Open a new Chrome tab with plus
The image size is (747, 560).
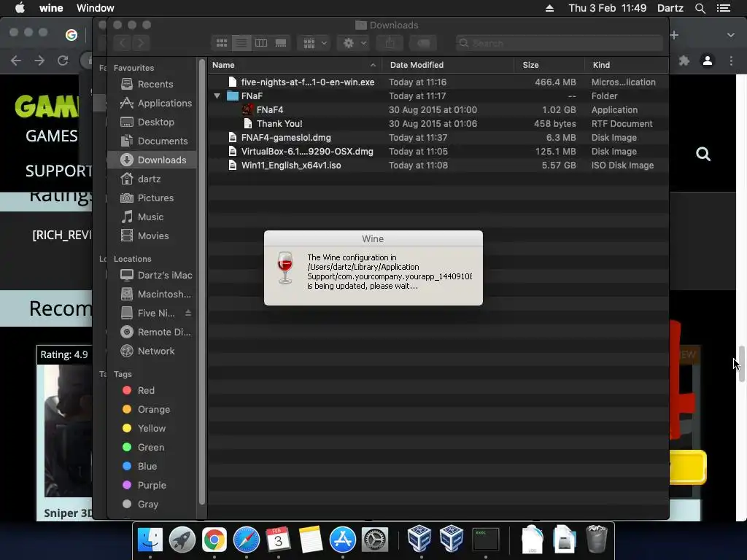[674, 35]
